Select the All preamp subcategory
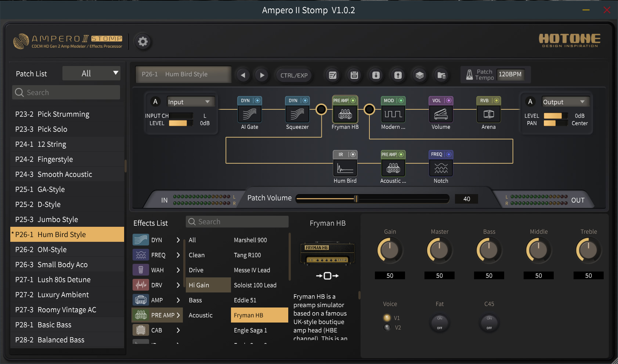Image resolution: width=618 pixels, height=364 pixels. pos(208,240)
